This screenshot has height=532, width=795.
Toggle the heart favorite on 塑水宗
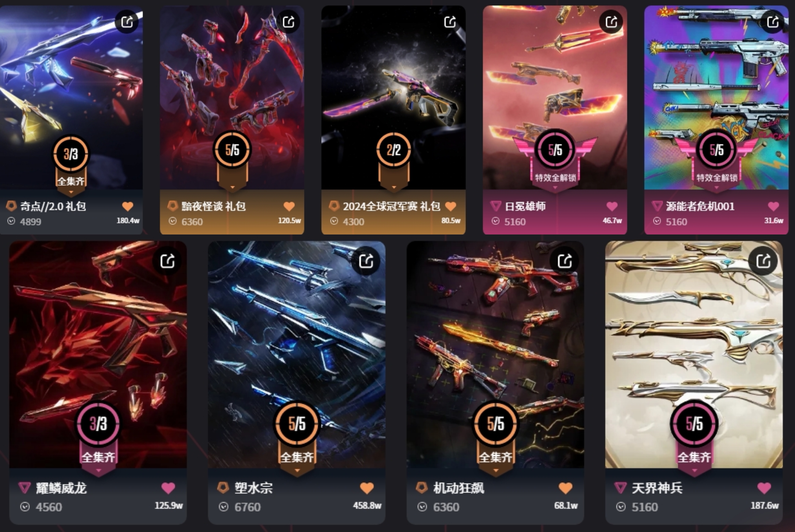point(367,488)
